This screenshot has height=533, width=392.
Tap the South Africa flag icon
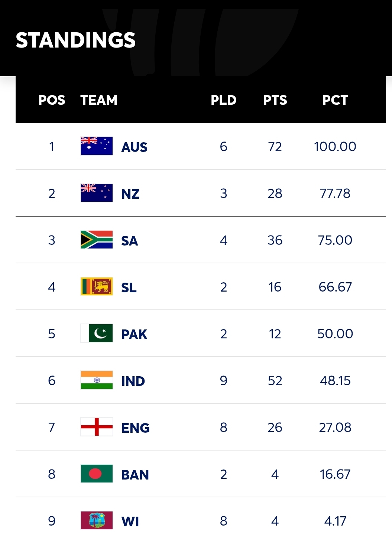point(97,240)
